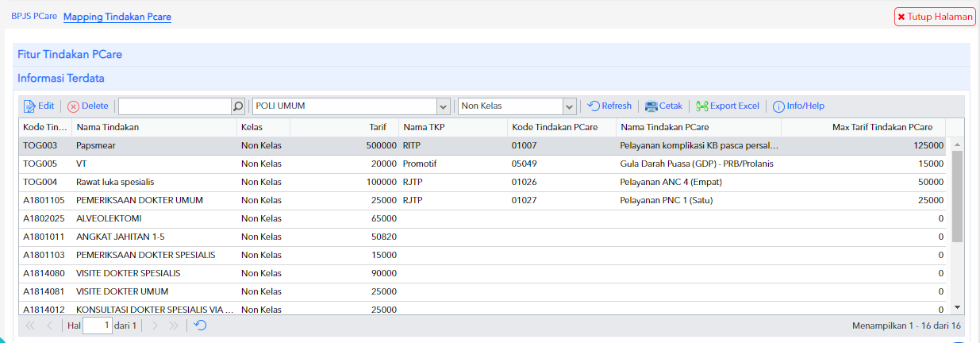The height and width of the screenshot is (343, 980).
Task: Sort by Nama Tindakan PCare header
Action: coord(698,127)
